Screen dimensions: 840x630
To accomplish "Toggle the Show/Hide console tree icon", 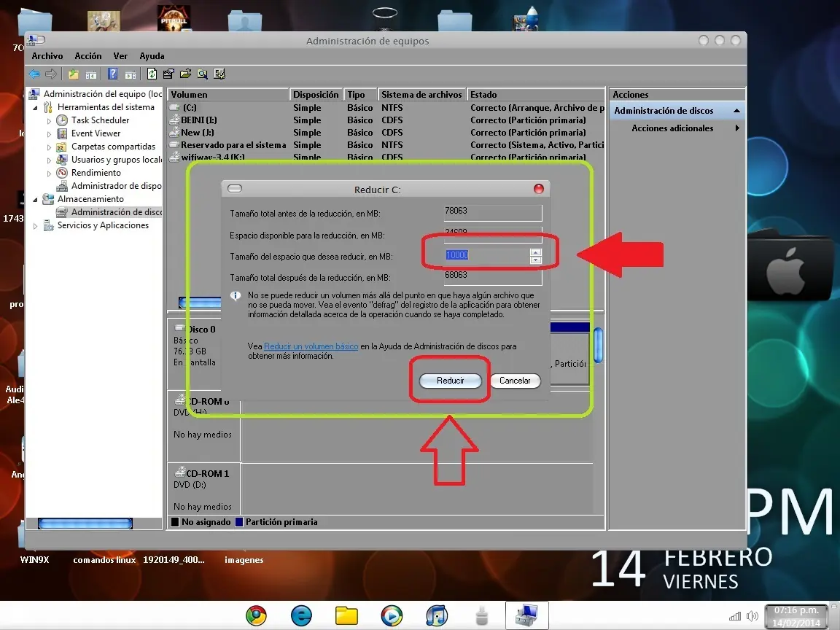I will (91, 74).
